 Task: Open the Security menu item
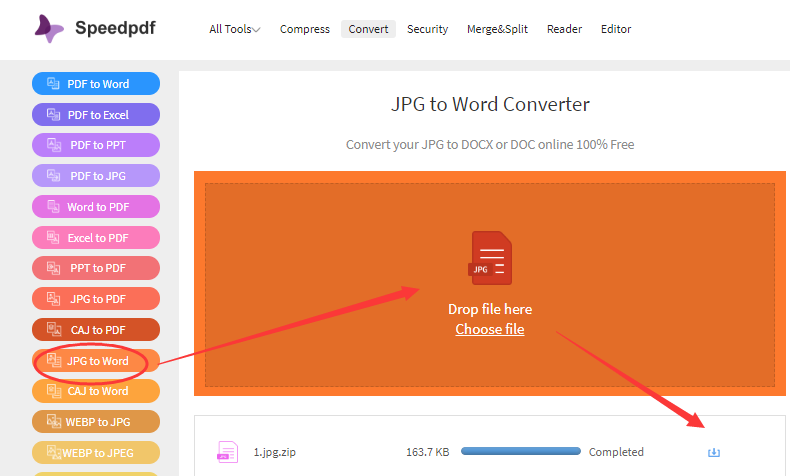point(427,29)
